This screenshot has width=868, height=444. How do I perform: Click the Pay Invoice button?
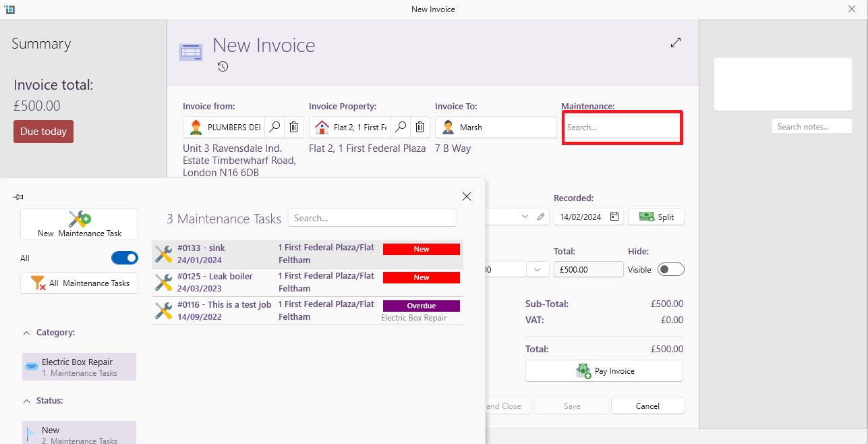(604, 370)
